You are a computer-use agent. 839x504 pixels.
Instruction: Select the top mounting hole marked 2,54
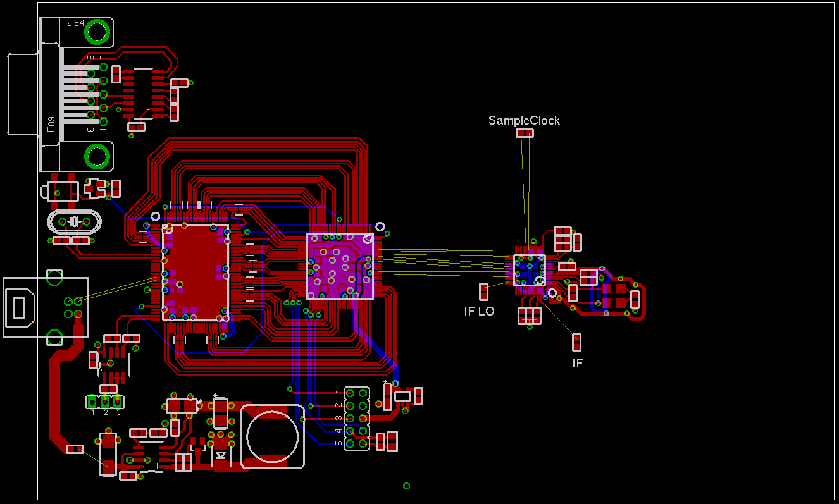97,30
